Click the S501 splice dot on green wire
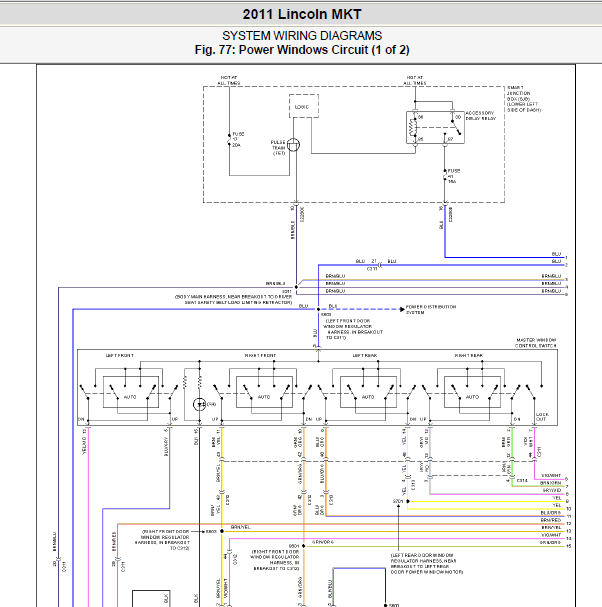This screenshot has width=602, height=607. (x=304, y=546)
